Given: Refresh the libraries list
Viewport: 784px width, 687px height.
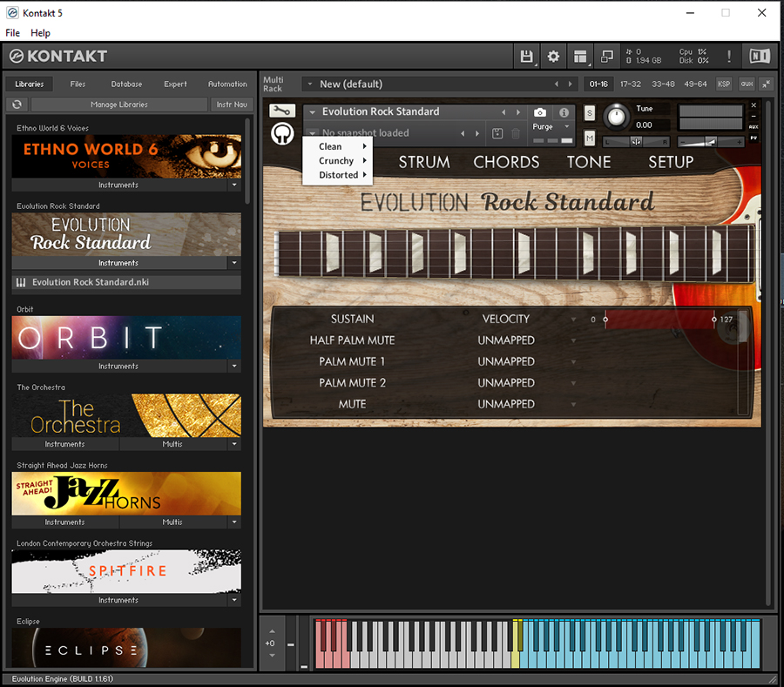Looking at the screenshot, I should 17,104.
